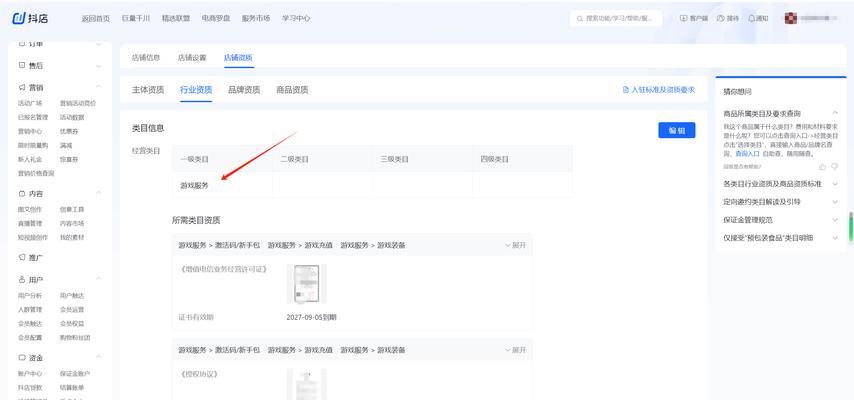Expand 展开 above 授权协议 section

(x=515, y=350)
